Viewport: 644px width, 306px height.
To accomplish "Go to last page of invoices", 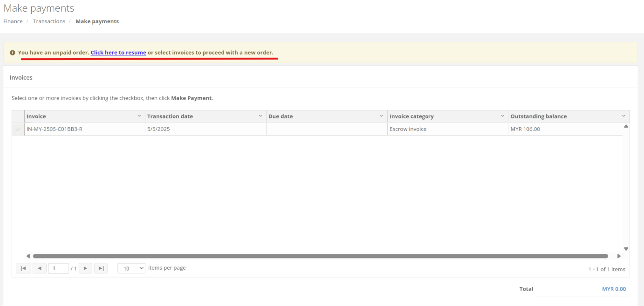I will click(101, 268).
